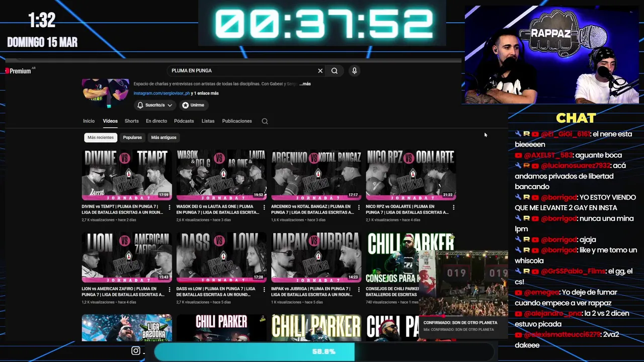Switch to the Publicaciones tab

[237, 121]
